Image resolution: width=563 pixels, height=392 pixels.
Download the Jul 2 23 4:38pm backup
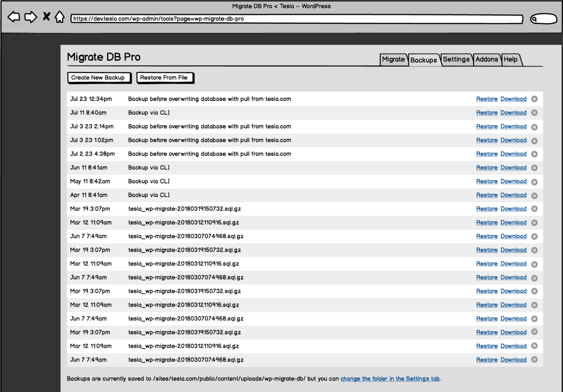coord(513,154)
